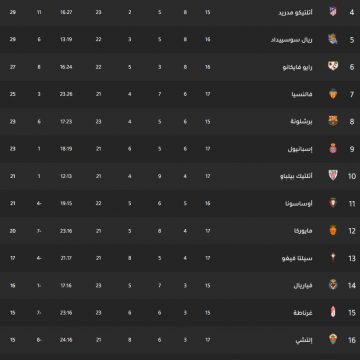Open the ريال سوسييداد team name link
The image size is (360, 360).
[x=292, y=40]
